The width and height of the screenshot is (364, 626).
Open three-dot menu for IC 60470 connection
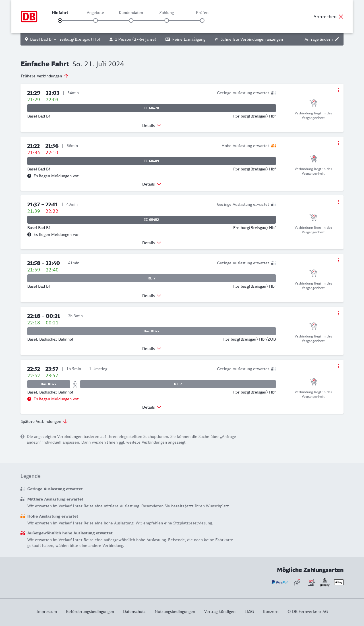click(x=338, y=90)
